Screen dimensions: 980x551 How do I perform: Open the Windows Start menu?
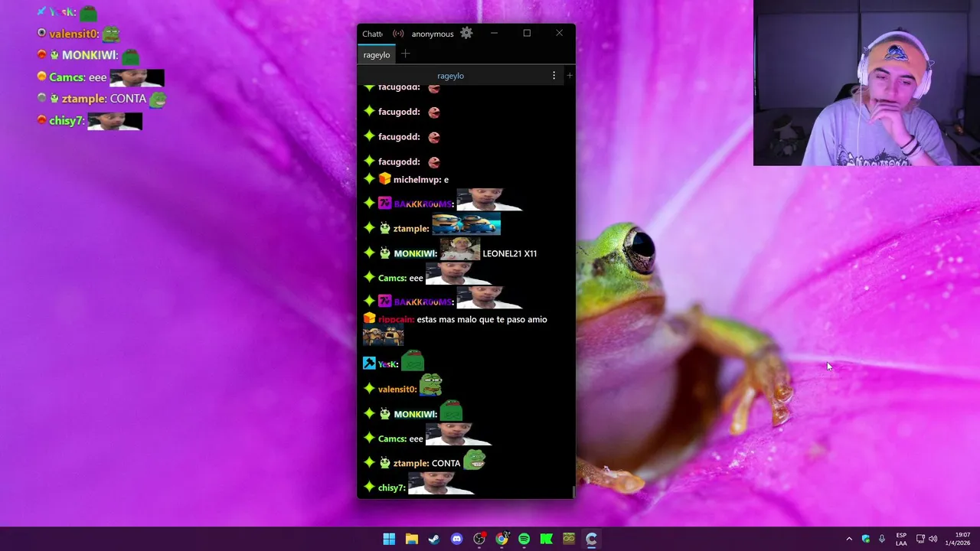click(389, 539)
